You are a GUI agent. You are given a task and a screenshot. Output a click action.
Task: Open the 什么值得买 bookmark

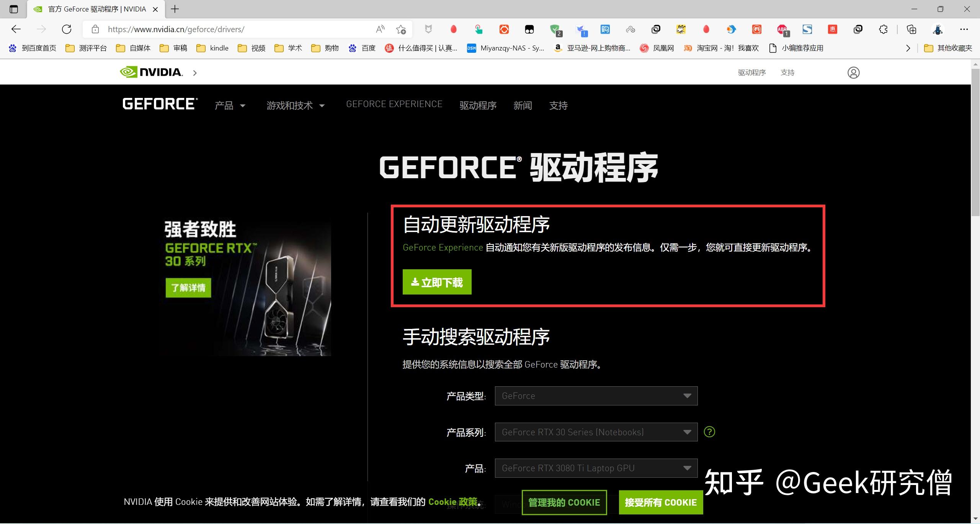421,48
